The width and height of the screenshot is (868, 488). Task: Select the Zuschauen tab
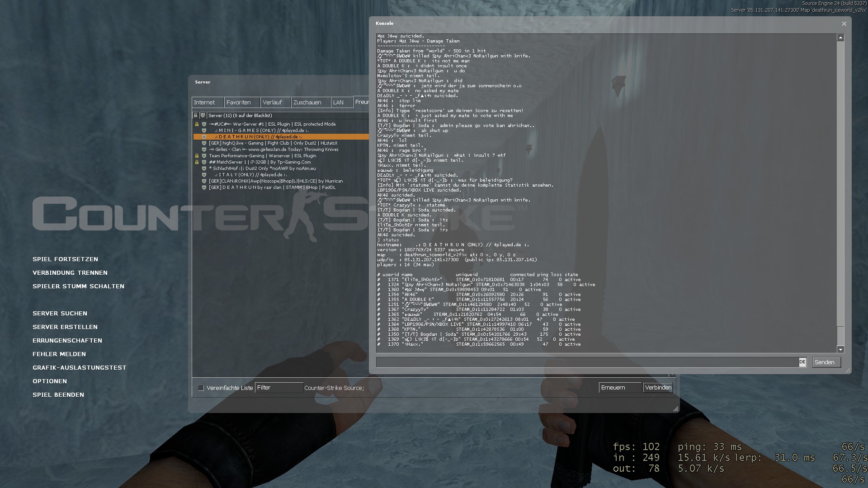point(311,103)
